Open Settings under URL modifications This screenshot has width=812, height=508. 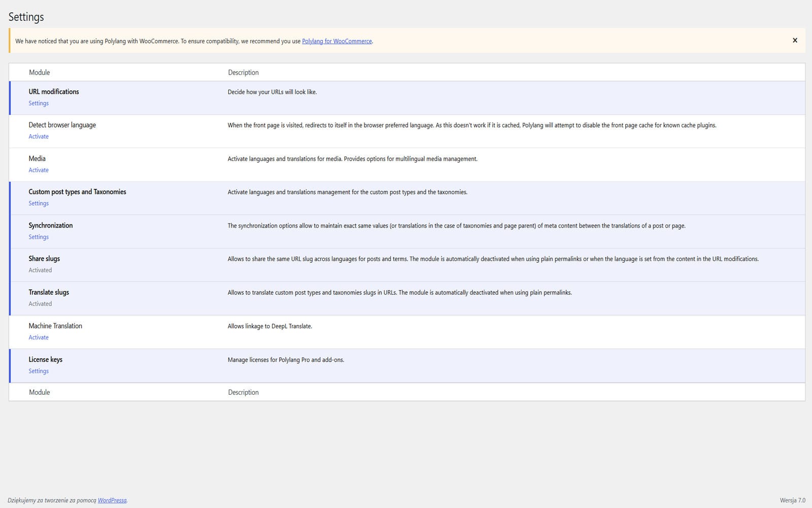point(39,103)
